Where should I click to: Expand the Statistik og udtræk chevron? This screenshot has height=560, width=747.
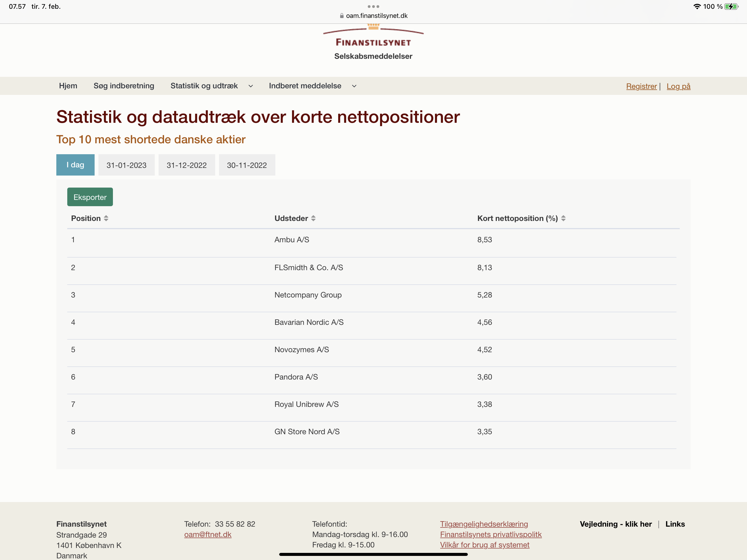pos(250,86)
